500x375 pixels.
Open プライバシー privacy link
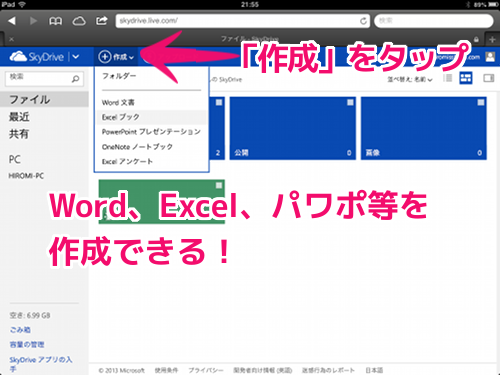[x=206, y=370]
